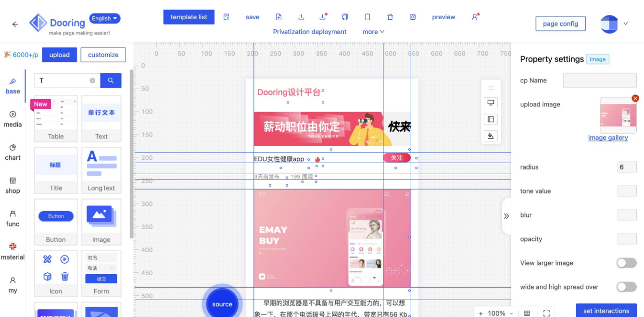Zoom in with the plus icon
This screenshot has width=644, height=317.
tap(481, 313)
